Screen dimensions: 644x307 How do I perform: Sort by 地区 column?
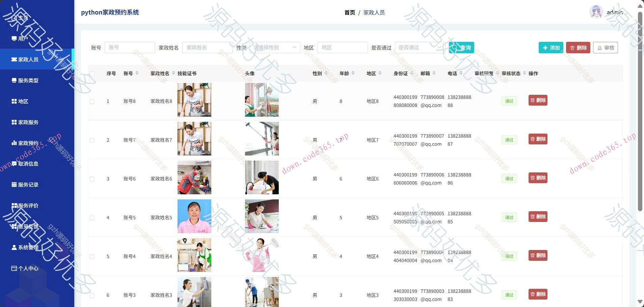[380, 73]
